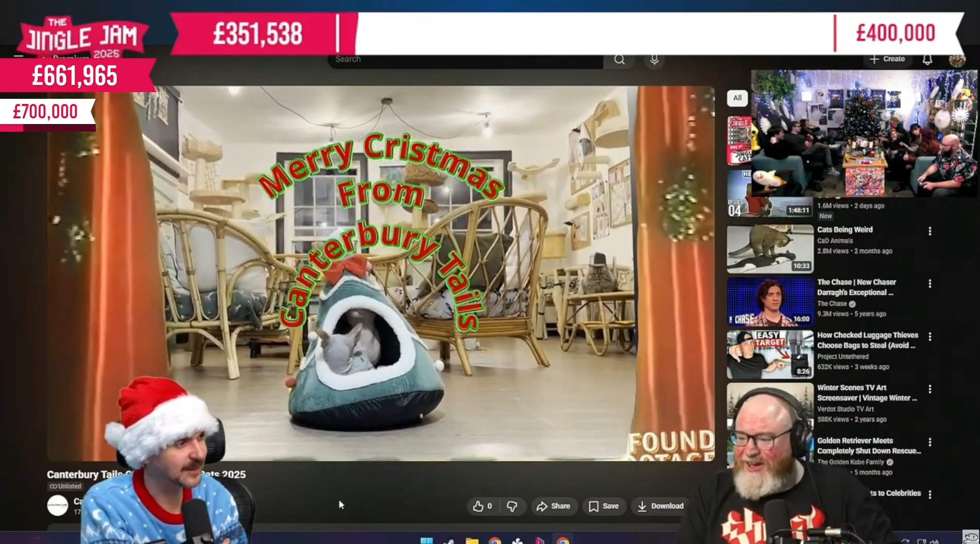
Task: Save the video to a playlist
Action: pyautogui.click(x=604, y=506)
